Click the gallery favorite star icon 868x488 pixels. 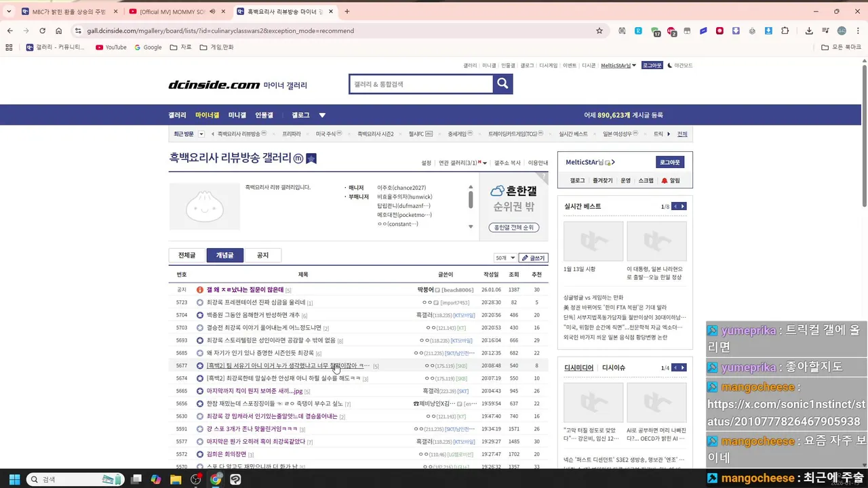pyautogui.click(x=311, y=159)
